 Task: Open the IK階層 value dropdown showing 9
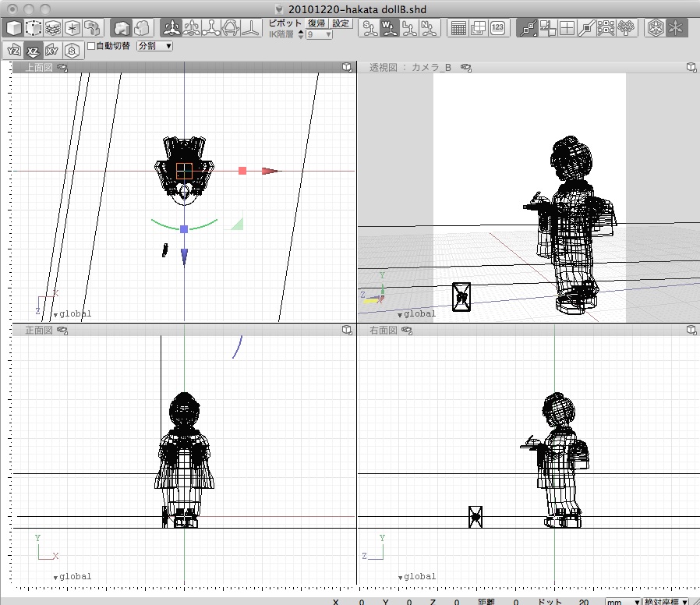319,34
